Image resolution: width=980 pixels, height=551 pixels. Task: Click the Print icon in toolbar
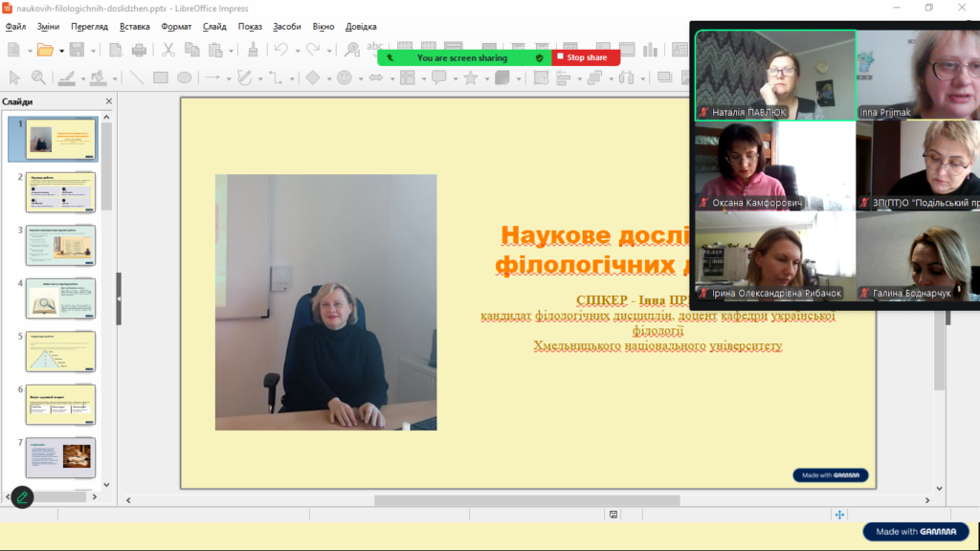click(139, 50)
